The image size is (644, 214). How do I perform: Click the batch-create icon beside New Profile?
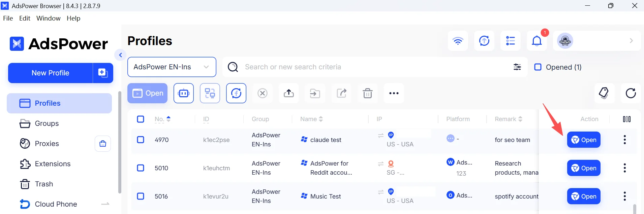103,73
